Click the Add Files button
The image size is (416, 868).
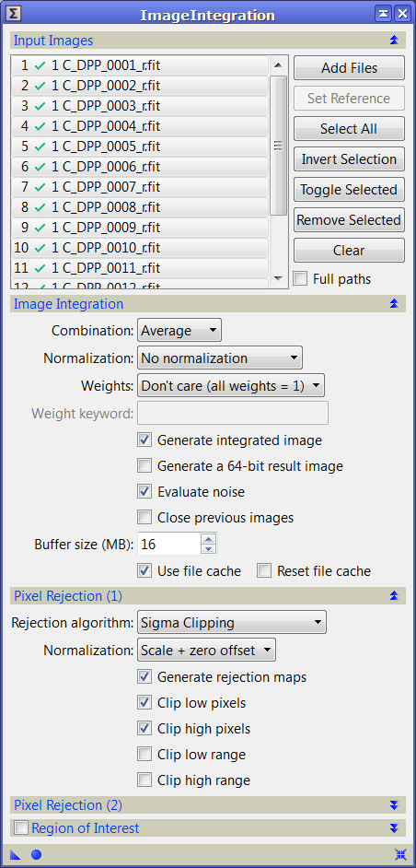coord(349,68)
